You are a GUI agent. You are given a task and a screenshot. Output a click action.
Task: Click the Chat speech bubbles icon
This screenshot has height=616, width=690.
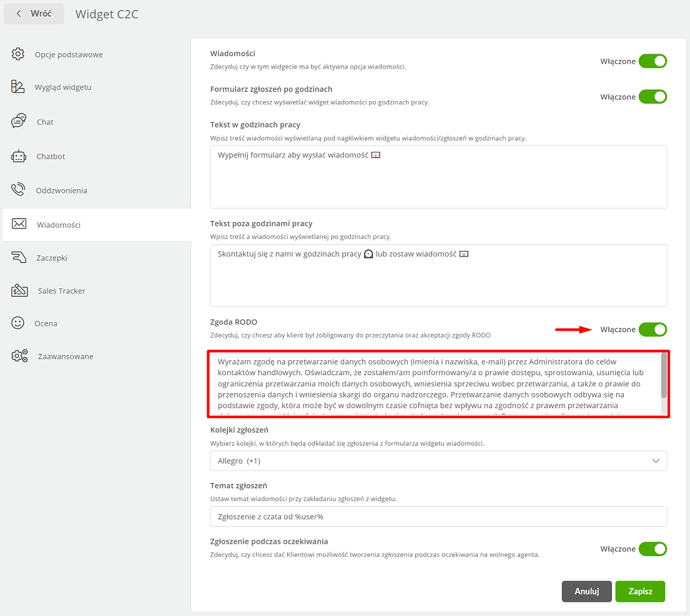19,121
